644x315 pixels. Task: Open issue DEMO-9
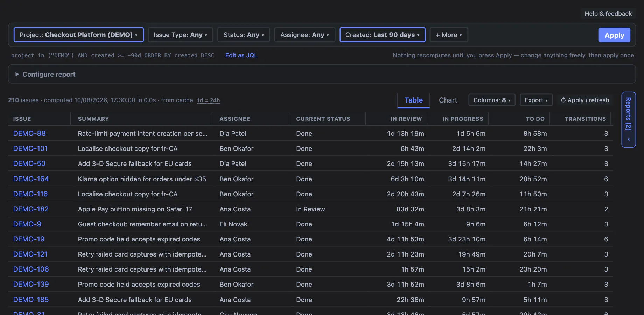(27, 224)
